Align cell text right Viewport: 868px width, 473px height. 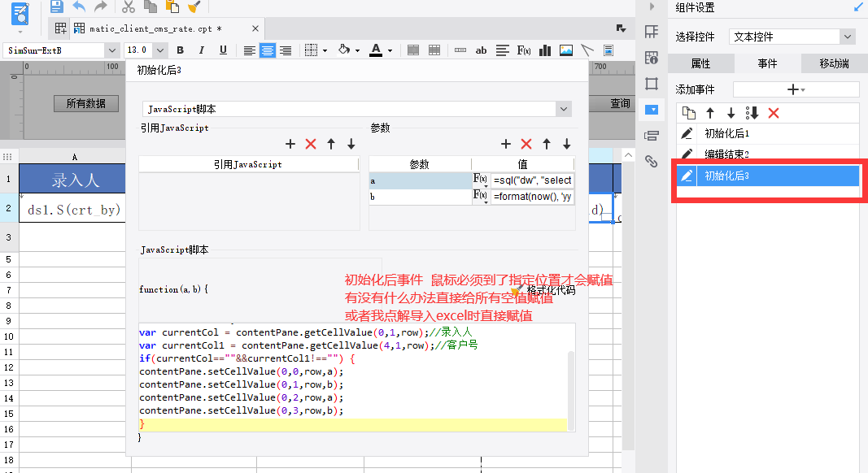coord(286,50)
